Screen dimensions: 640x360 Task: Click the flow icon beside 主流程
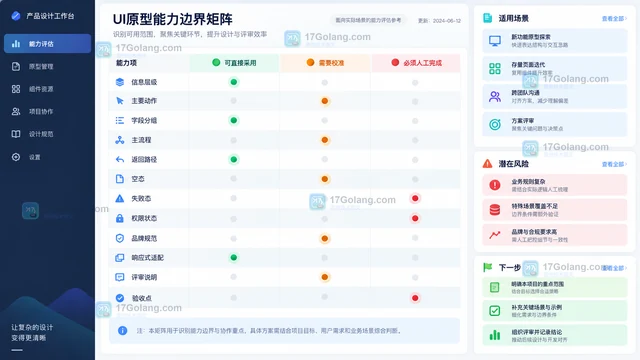(x=120, y=140)
